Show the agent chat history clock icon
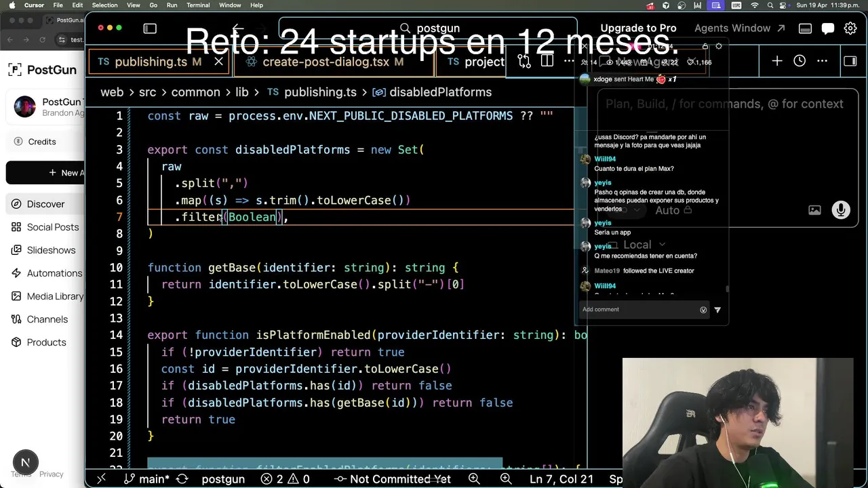 click(800, 61)
